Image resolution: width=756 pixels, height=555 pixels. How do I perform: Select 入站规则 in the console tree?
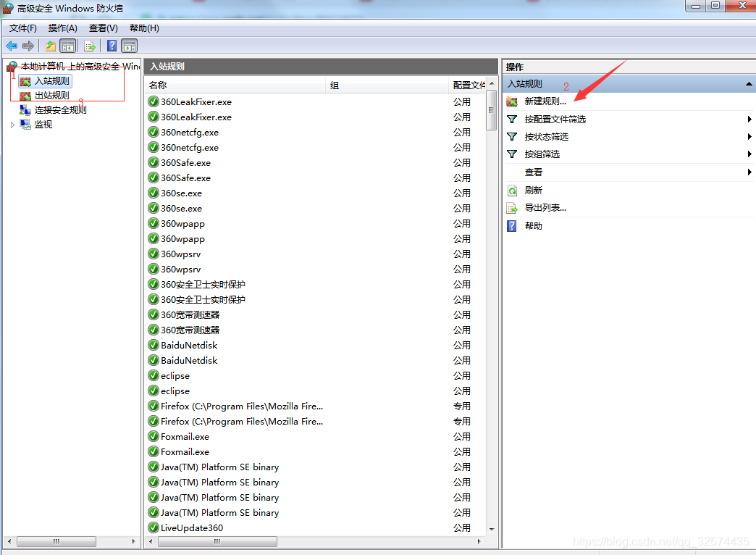pyautogui.click(x=51, y=80)
